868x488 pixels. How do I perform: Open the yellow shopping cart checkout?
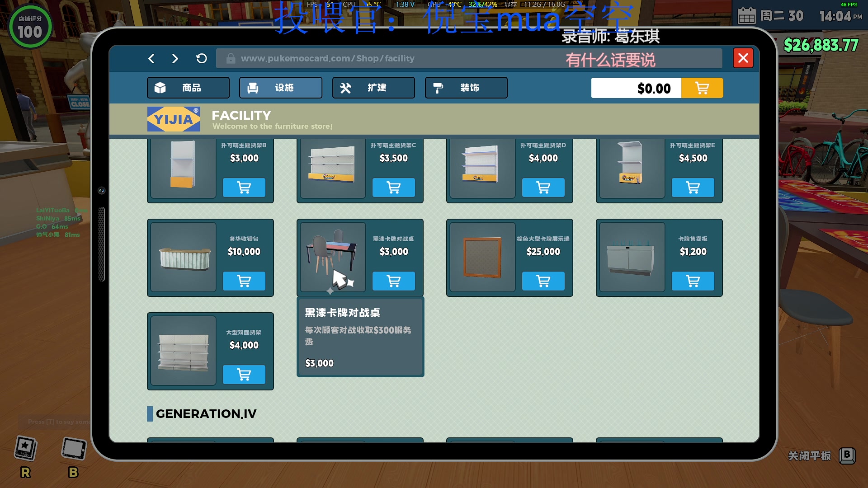tap(702, 88)
